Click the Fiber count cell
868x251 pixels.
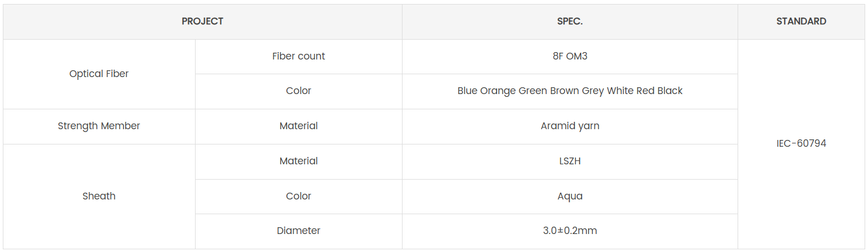pos(299,56)
